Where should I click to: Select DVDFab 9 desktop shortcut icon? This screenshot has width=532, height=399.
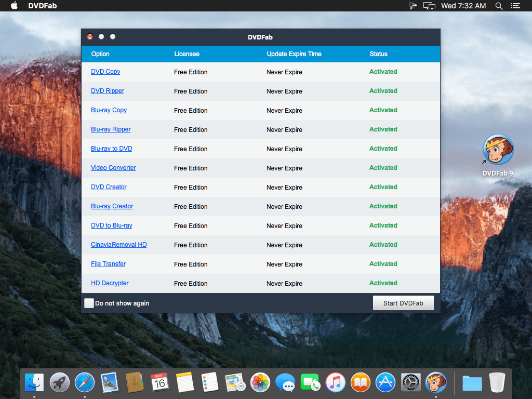(x=498, y=150)
